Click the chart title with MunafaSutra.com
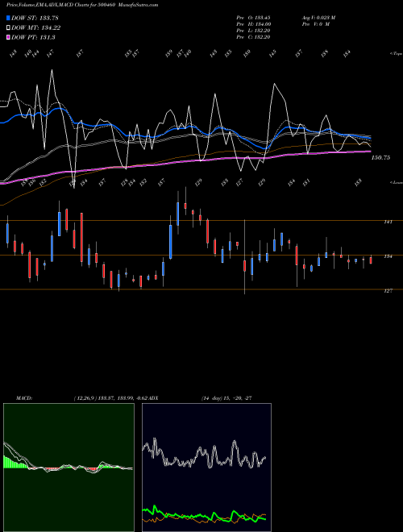 [x=82, y=5]
